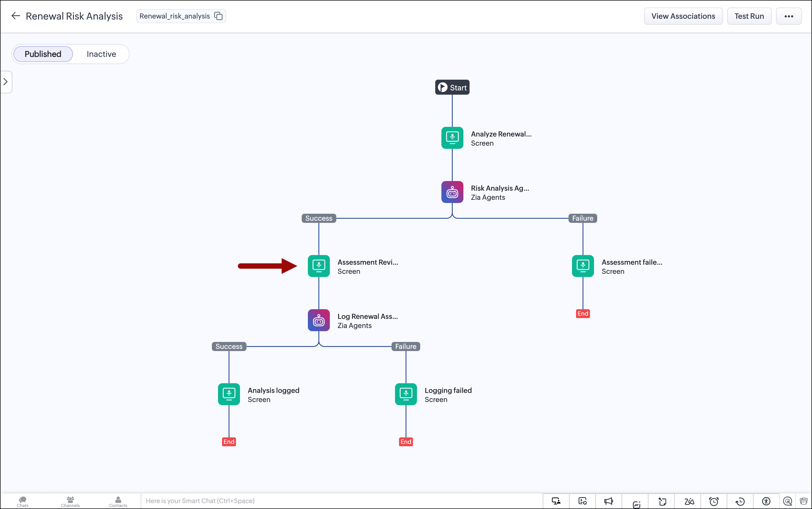812x509 pixels.
Task: Select the Success branch under Risk Analysis agent
Action: click(319, 218)
